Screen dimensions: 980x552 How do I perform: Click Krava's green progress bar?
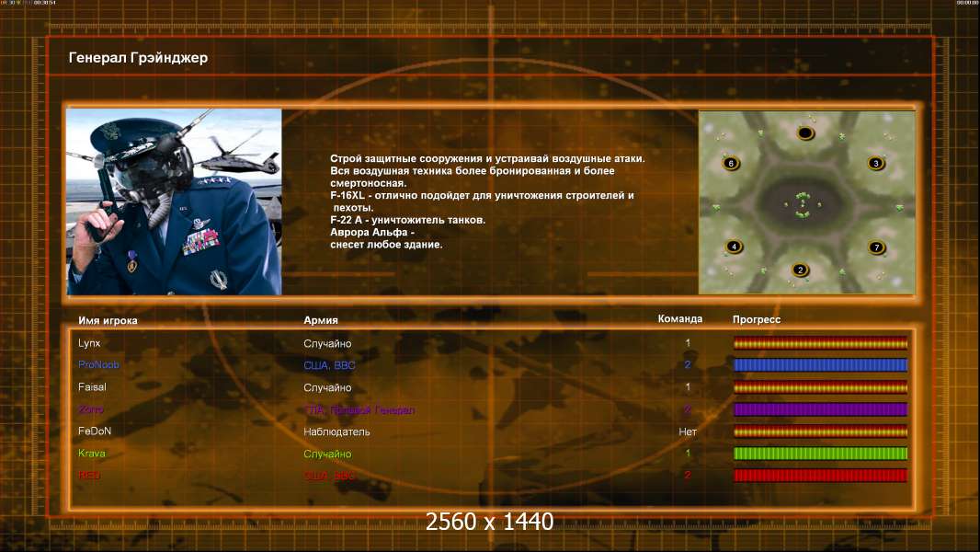click(820, 454)
